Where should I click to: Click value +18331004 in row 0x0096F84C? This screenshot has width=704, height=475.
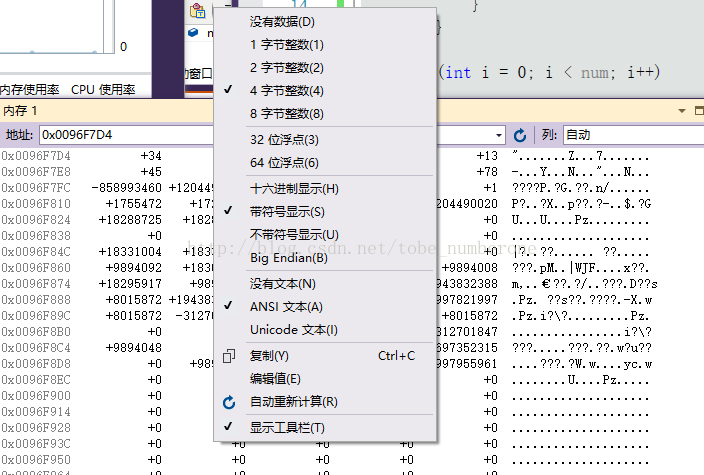point(130,252)
